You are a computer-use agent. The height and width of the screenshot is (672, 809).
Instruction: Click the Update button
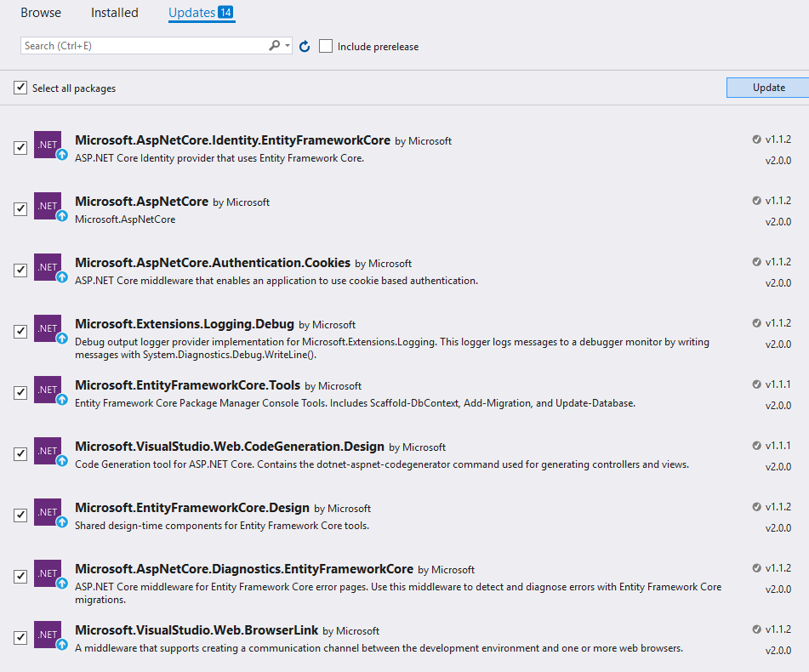point(768,88)
